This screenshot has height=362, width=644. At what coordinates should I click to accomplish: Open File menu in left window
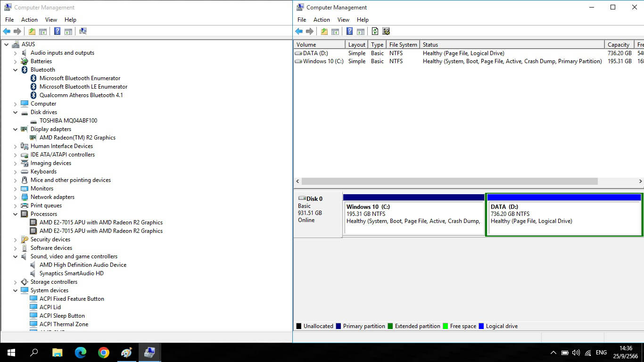pyautogui.click(x=9, y=20)
